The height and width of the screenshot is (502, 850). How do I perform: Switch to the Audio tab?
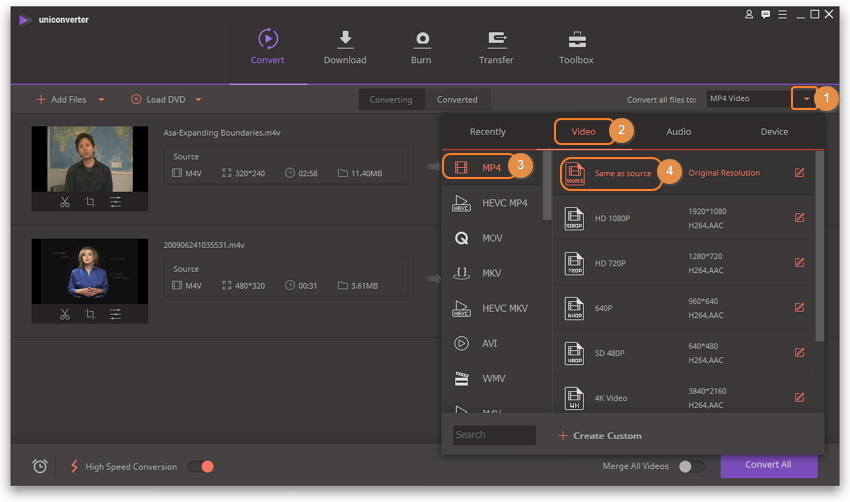pyautogui.click(x=679, y=132)
